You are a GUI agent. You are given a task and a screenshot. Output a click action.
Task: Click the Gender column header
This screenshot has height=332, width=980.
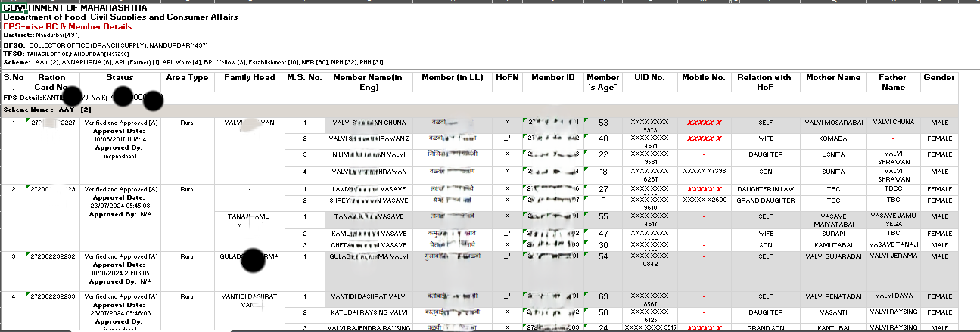(939, 78)
